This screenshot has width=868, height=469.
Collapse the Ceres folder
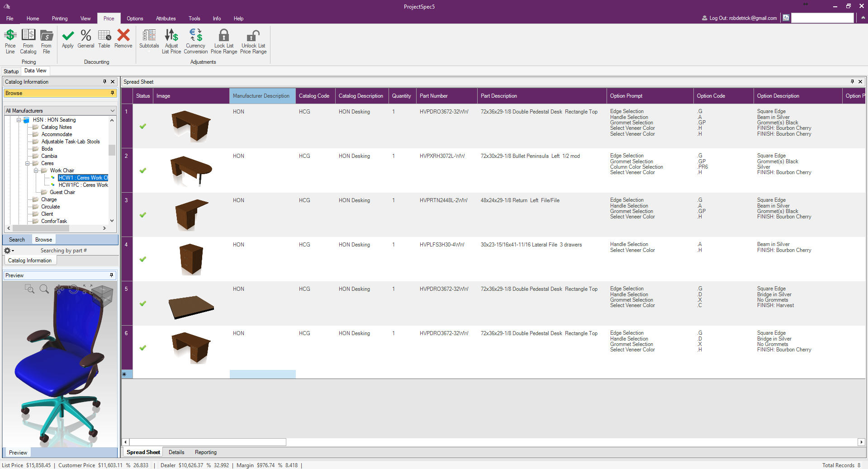pyautogui.click(x=27, y=163)
